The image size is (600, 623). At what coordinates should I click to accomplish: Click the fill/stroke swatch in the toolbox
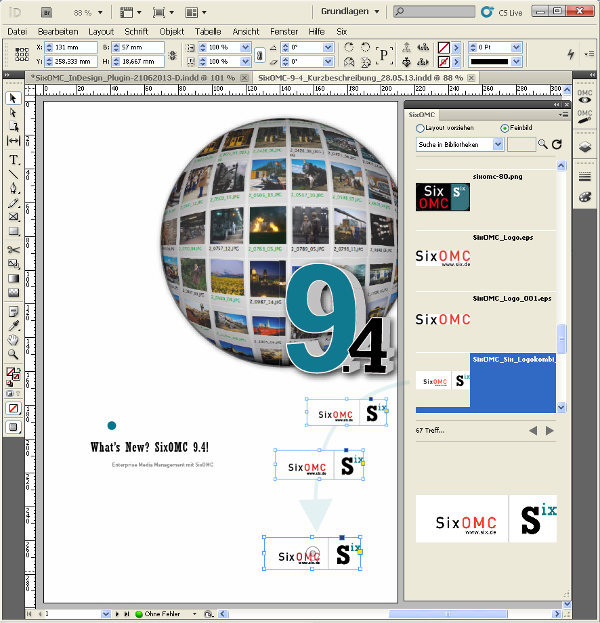[13, 375]
